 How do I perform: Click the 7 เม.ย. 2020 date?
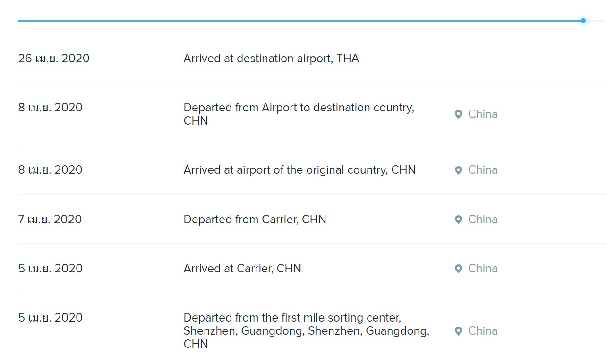click(x=50, y=220)
